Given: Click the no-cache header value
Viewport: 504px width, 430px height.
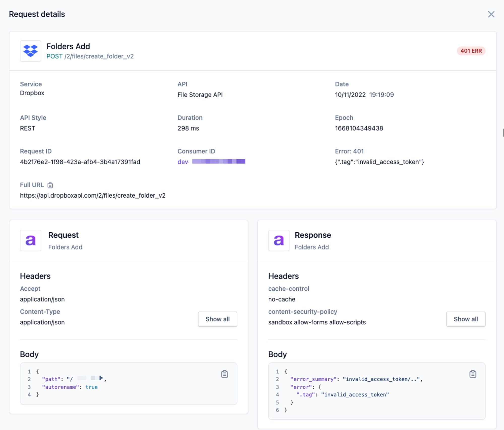Looking at the screenshot, I should tap(282, 299).
